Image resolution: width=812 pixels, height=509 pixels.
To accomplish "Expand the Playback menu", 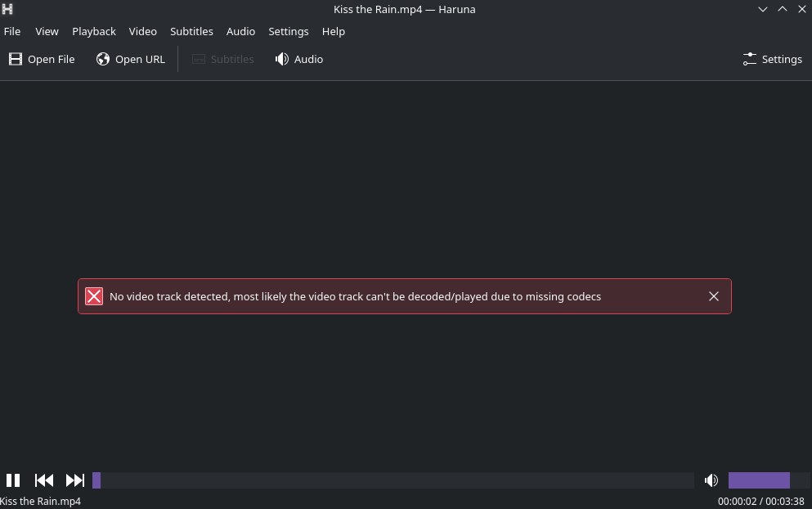I will click(94, 31).
